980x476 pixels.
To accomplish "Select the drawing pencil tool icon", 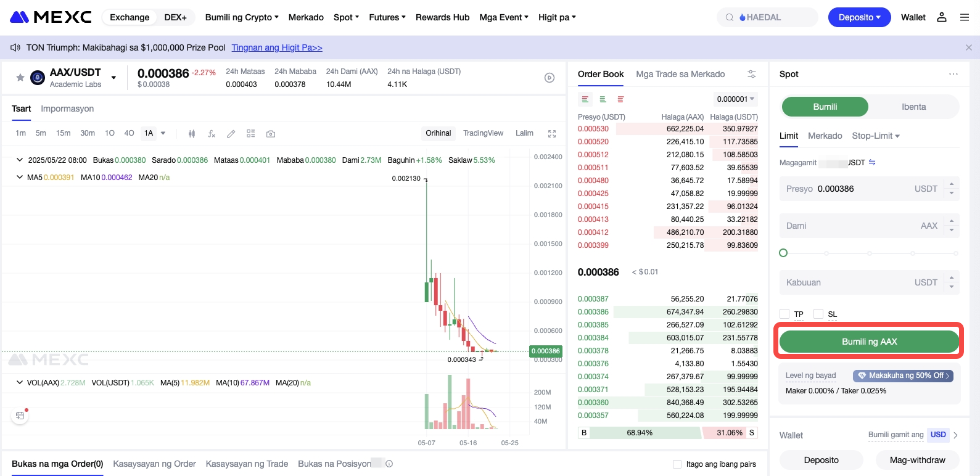I will click(231, 134).
